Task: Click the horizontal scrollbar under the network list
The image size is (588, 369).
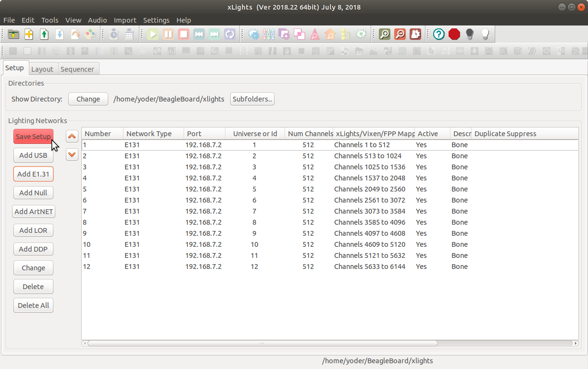Action: [262, 344]
